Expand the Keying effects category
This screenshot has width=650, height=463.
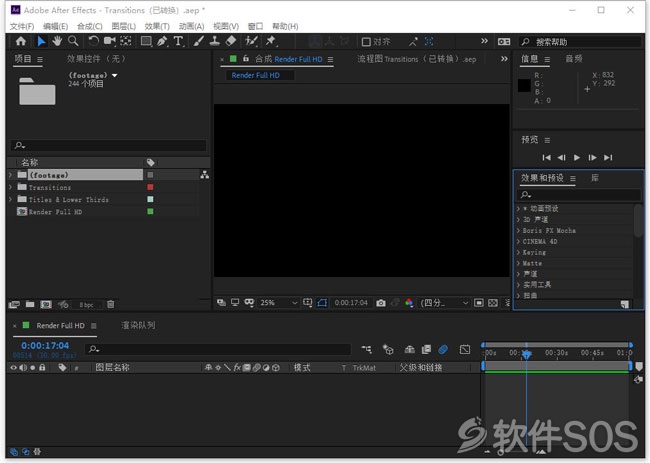[518, 252]
